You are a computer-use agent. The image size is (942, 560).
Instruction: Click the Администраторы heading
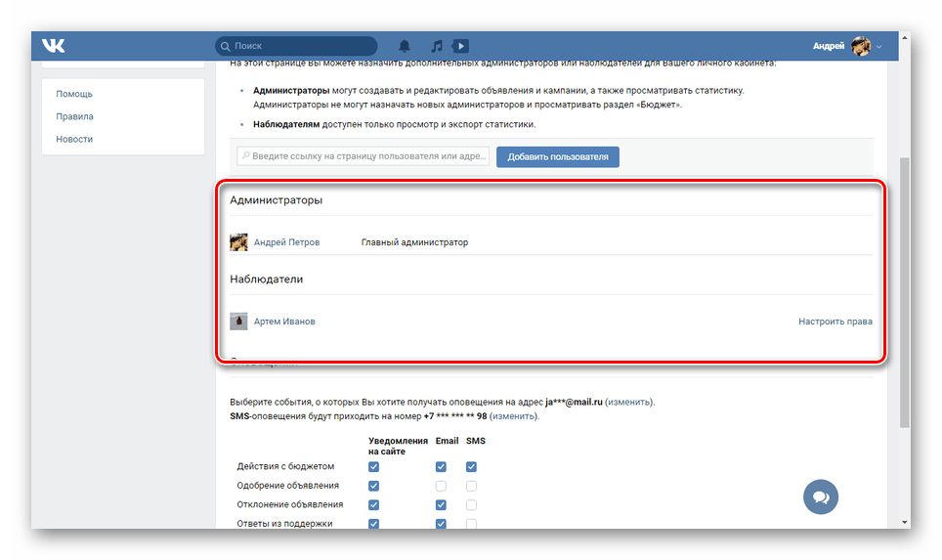(x=276, y=200)
